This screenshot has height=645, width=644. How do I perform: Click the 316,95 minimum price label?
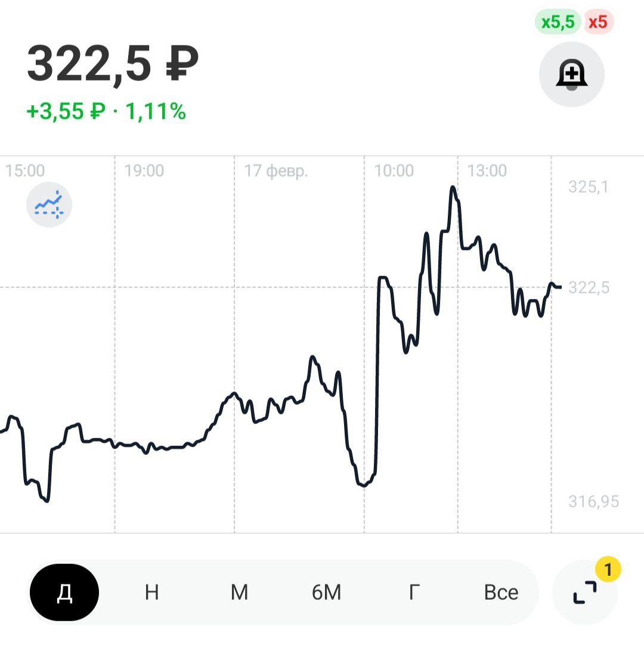click(593, 502)
